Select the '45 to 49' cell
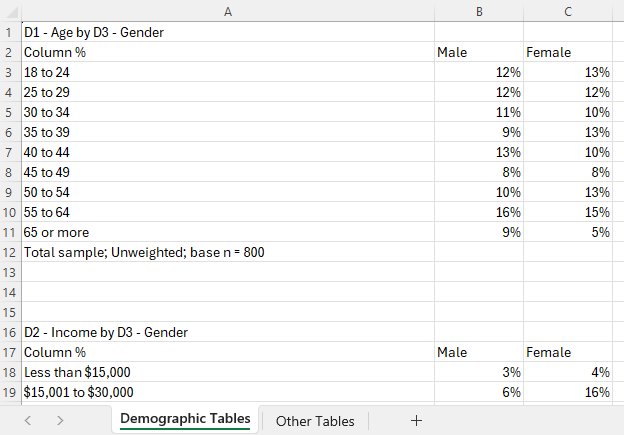 click(228, 172)
